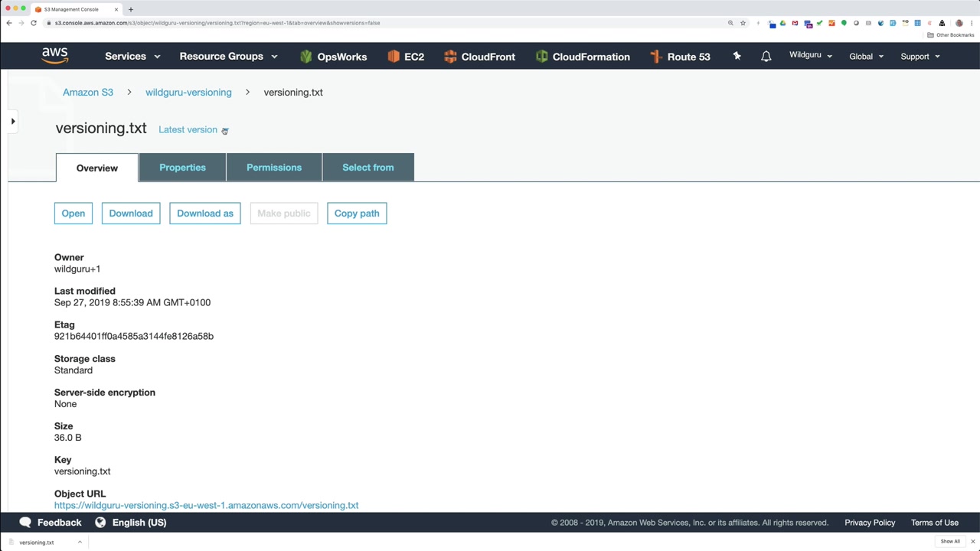The height and width of the screenshot is (551, 980).
Task: Click the Gmail extension icon
Action: [795, 23]
